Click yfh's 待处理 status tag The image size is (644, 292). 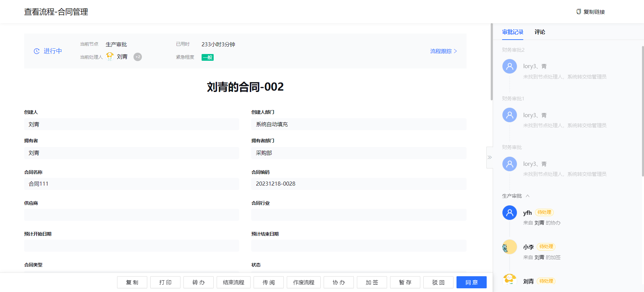(544, 212)
